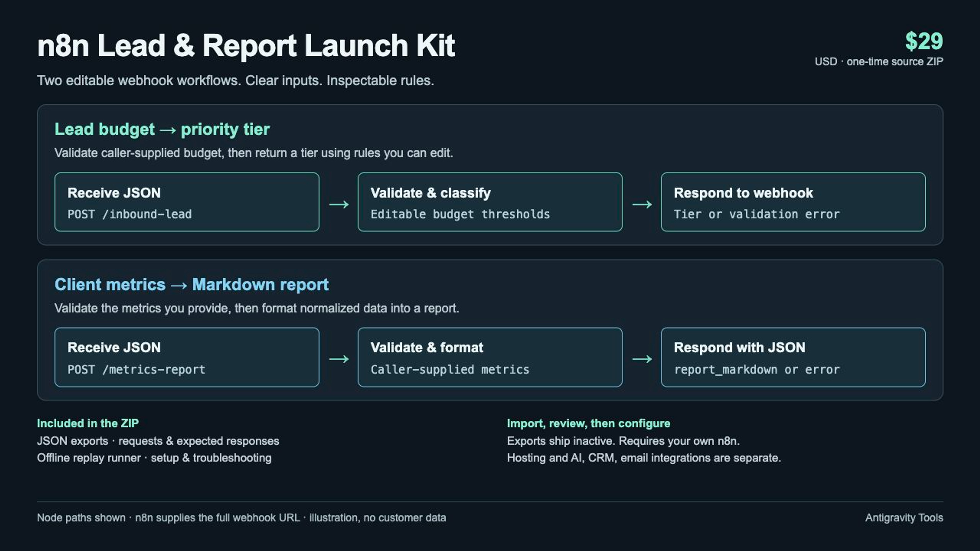980x551 pixels.
Task: Click the Included in the ZIP heading
Action: tap(88, 423)
